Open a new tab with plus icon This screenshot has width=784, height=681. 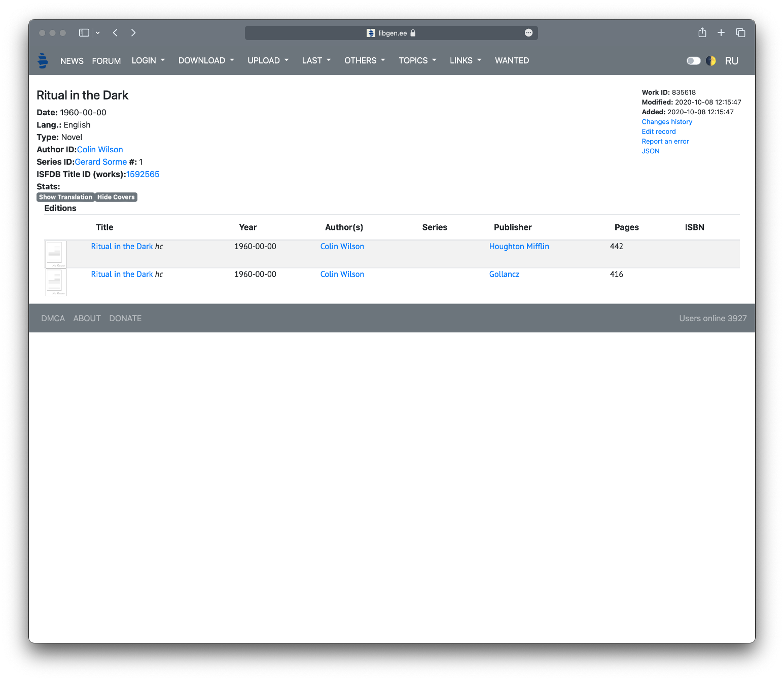click(721, 33)
